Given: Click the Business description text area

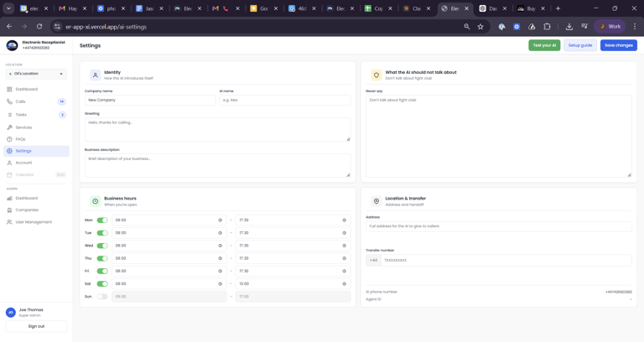Looking at the screenshot, I should click(x=218, y=165).
